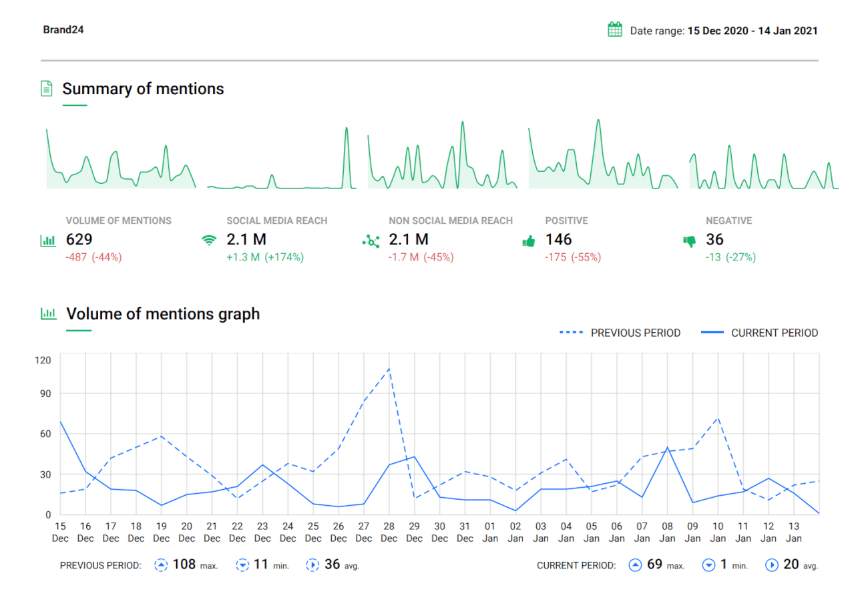This screenshot has height=602, width=868.
Task: Click the dashed line peak at 28 Dec
Action: [389, 368]
